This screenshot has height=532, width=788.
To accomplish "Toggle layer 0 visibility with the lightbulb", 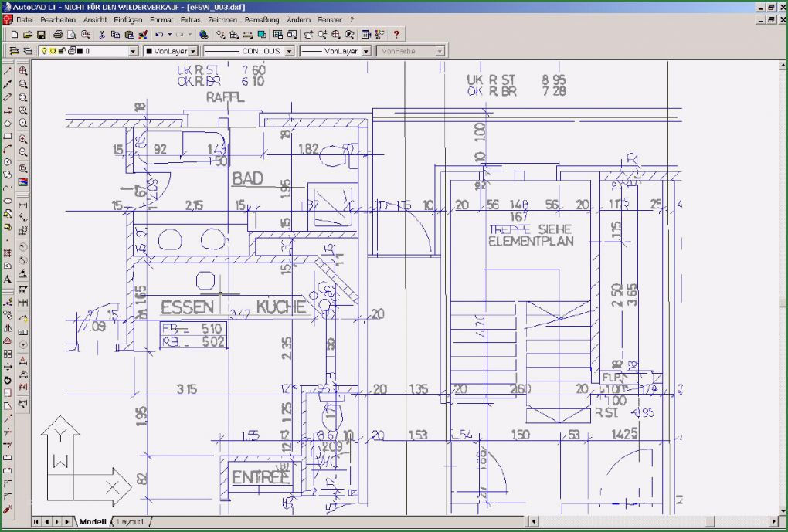I will coord(44,50).
